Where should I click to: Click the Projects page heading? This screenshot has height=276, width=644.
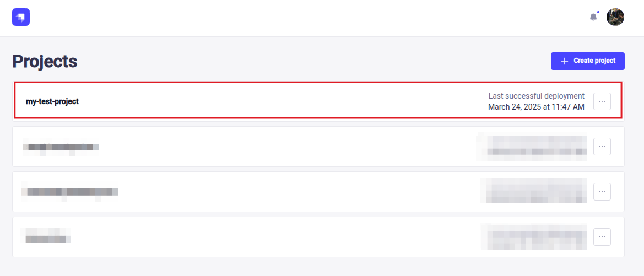45,62
